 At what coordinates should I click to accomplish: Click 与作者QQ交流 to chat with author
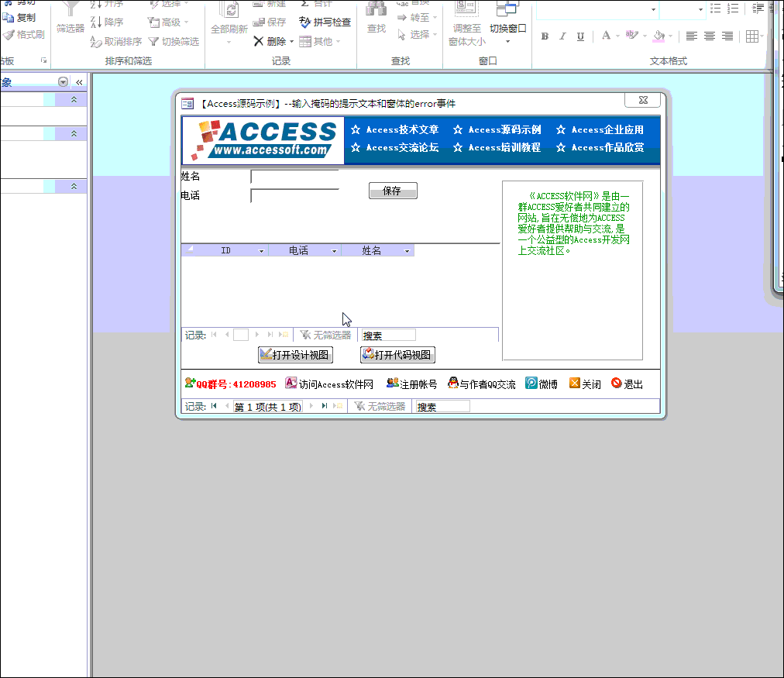pos(482,384)
